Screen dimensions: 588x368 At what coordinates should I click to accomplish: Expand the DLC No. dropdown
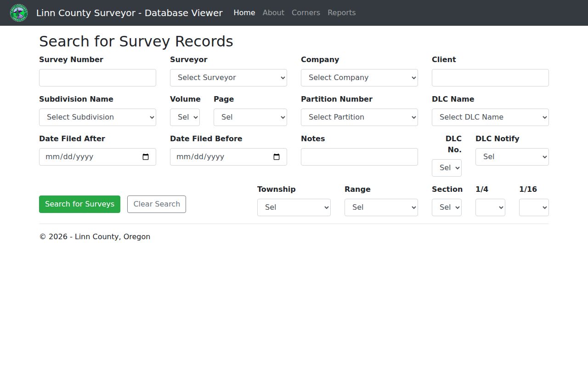coord(447,168)
